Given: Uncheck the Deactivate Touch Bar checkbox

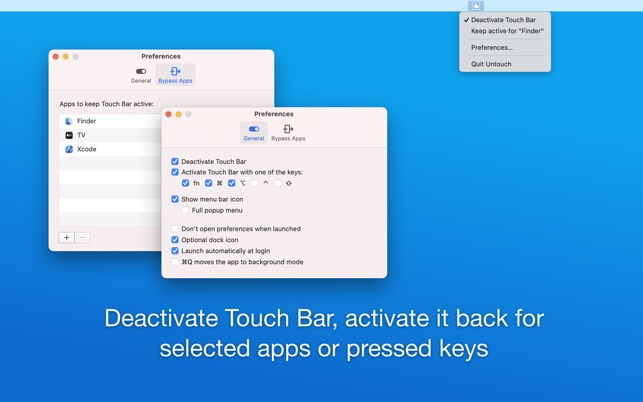Looking at the screenshot, I should coord(175,162).
